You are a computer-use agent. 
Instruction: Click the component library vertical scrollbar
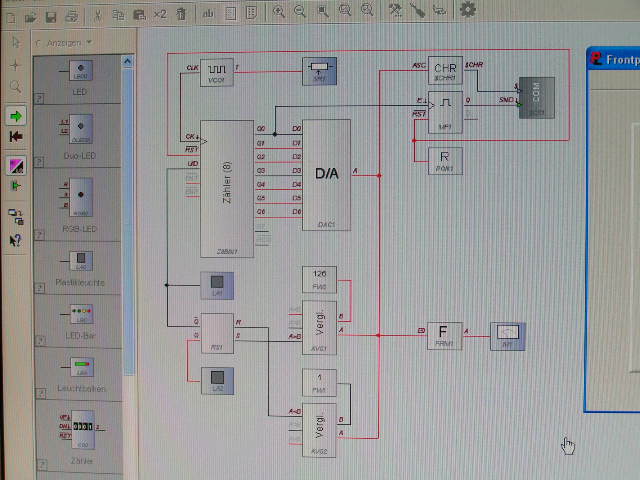click(128, 250)
